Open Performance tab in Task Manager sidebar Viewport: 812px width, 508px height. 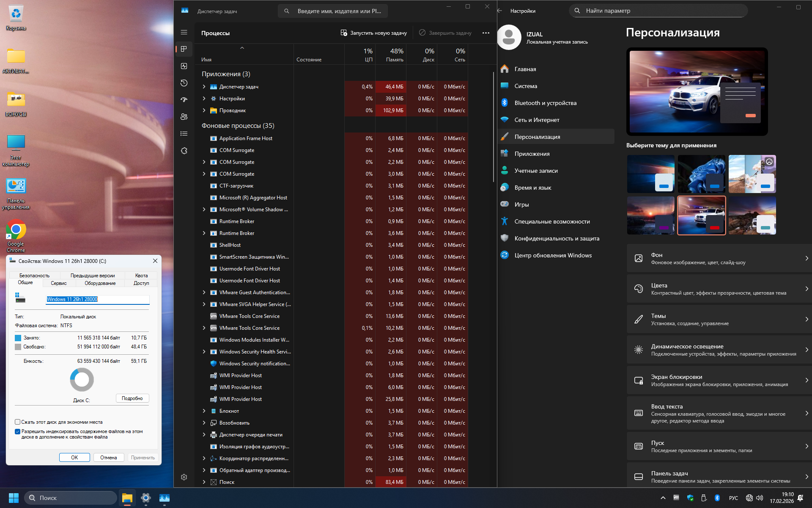184,66
